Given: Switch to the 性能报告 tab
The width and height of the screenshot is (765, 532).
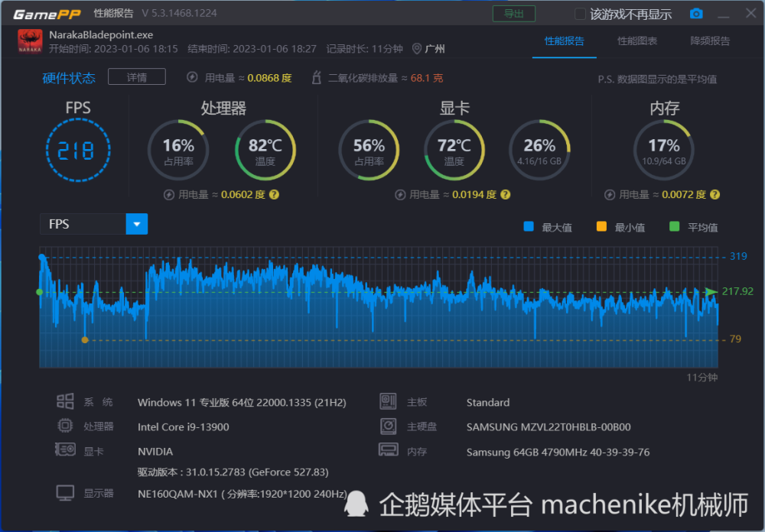Looking at the screenshot, I should (564, 41).
